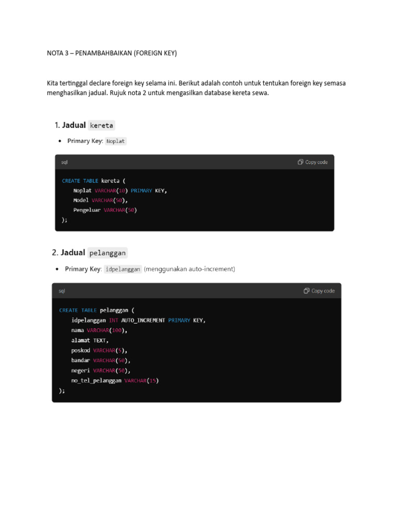Click the copy icon in the kereta code block
399x532 pixels.
pos(300,162)
